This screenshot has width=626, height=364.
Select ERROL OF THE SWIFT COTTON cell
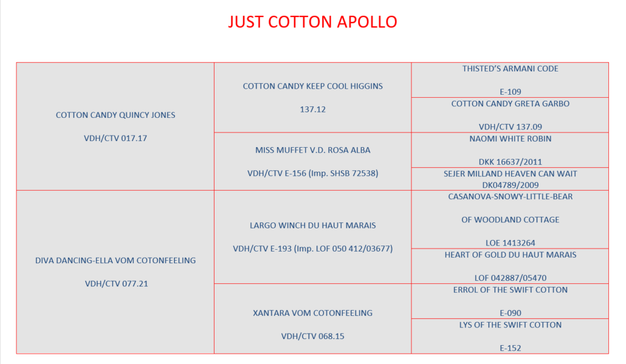pyautogui.click(x=510, y=302)
